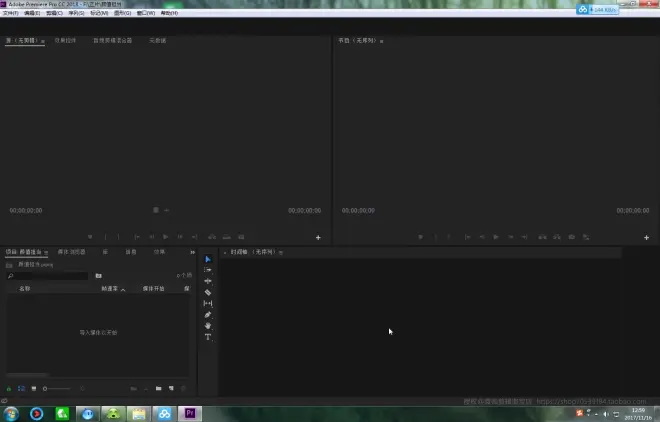Open the 窗口(W) menu
Viewport: 660px width, 422px height.
pos(146,13)
